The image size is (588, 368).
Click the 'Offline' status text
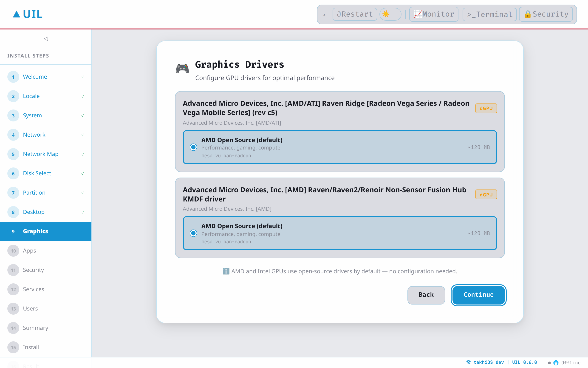click(x=571, y=363)
